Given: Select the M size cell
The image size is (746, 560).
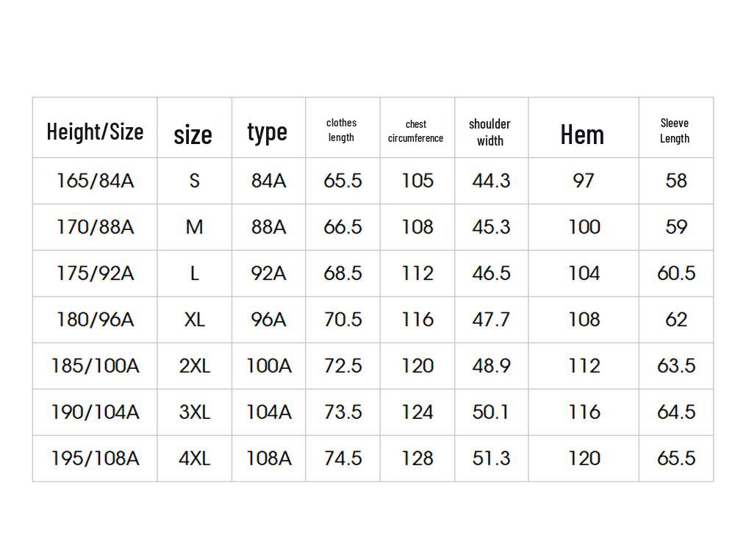Looking at the screenshot, I should tap(194, 227).
